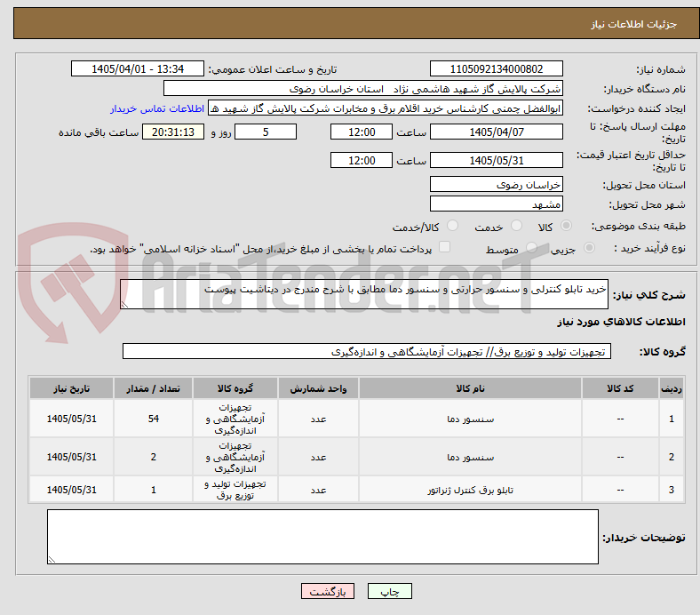Click the request creator name field

[386, 108]
